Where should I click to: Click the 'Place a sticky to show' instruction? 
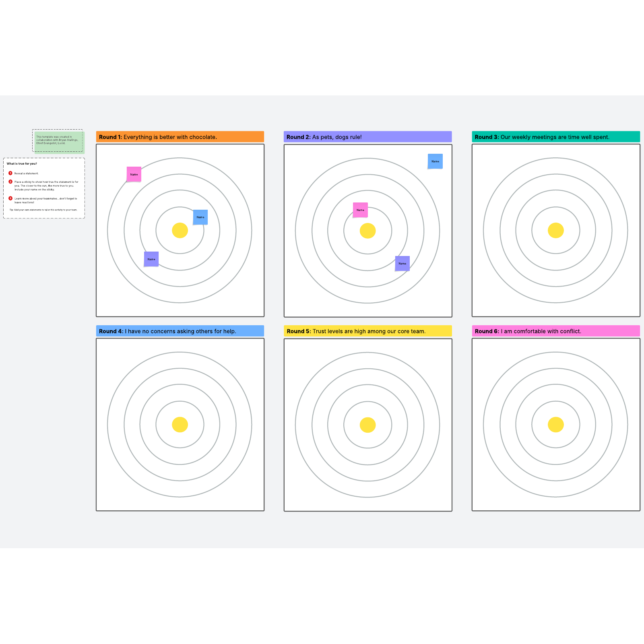point(46,186)
